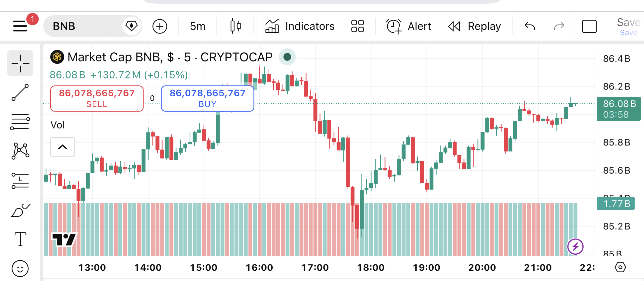
Task: Toggle the fullscreen rectangle button
Action: [589, 26]
